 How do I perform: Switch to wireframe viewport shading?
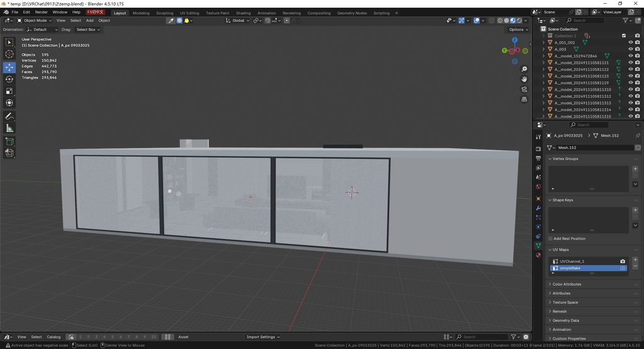(x=500, y=21)
